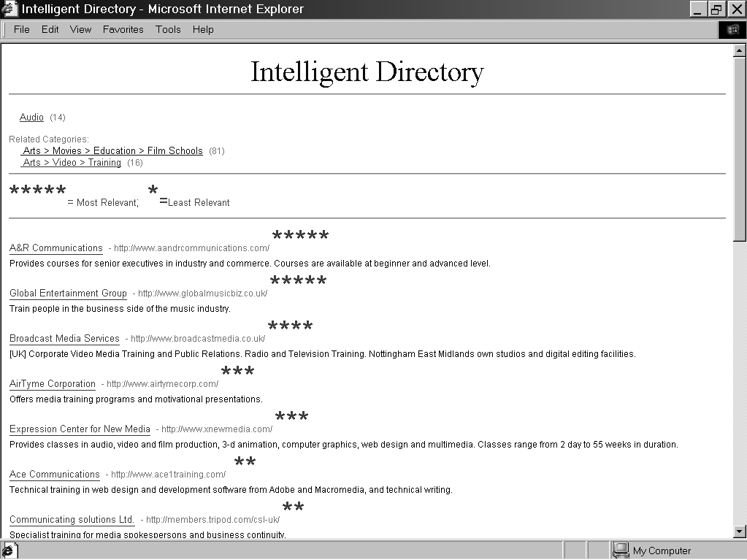
Task: Click the scroll down arrow button
Action: coord(740,532)
